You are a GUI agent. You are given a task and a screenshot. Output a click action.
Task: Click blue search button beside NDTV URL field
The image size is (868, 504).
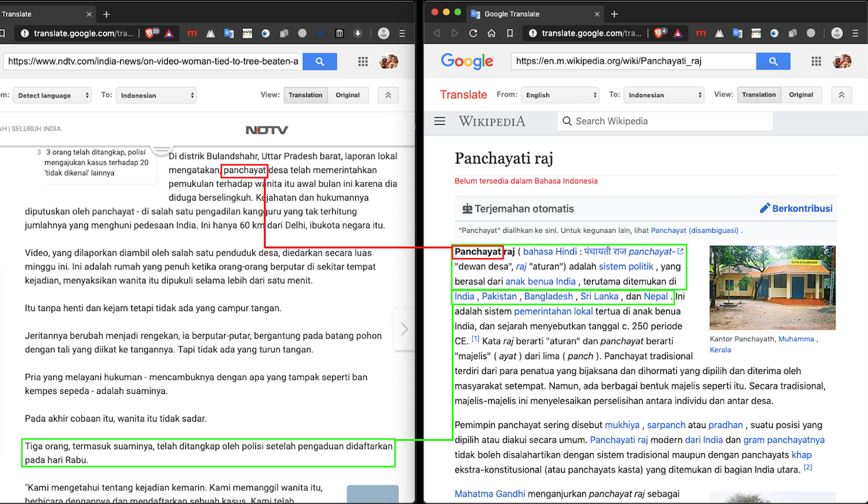pos(320,61)
